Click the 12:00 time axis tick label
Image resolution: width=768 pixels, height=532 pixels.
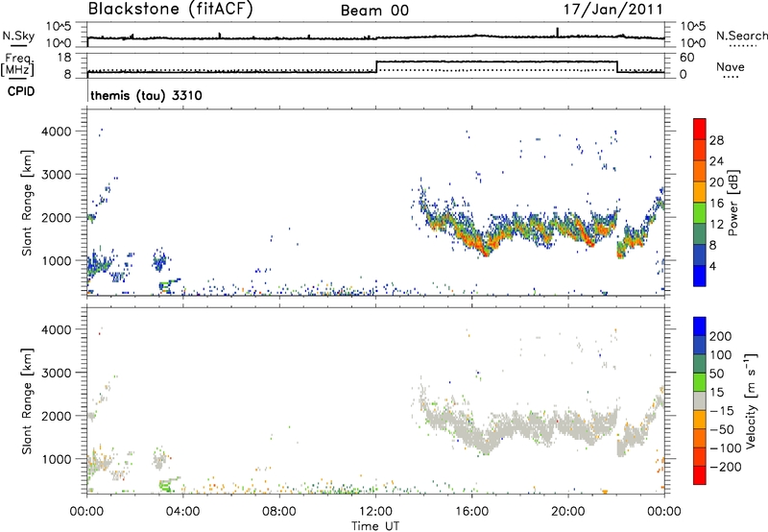point(375,512)
